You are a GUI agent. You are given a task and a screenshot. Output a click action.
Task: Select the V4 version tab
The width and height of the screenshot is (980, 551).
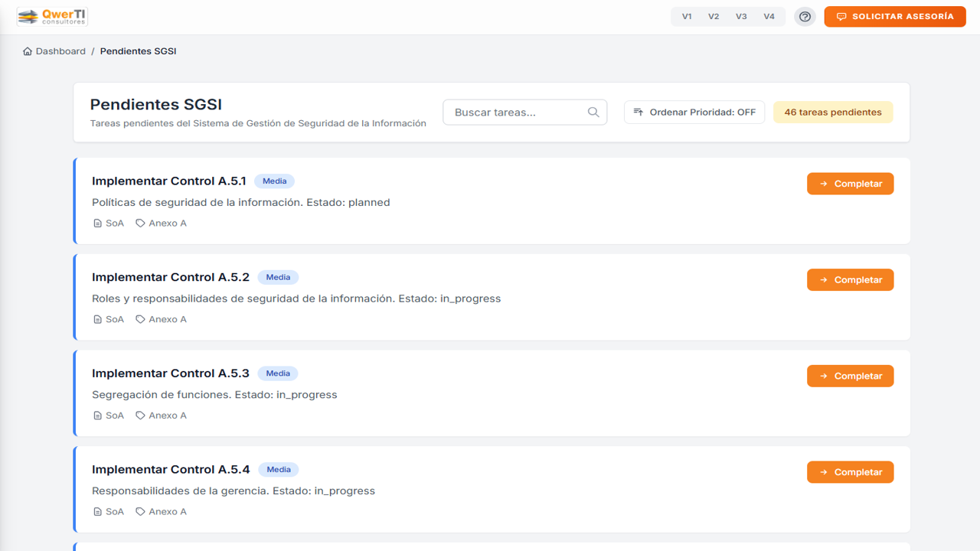click(769, 17)
